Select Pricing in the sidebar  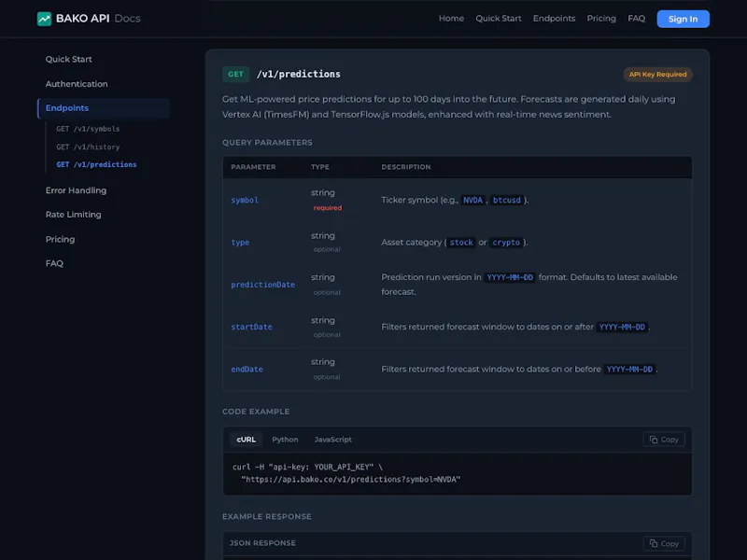point(60,239)
